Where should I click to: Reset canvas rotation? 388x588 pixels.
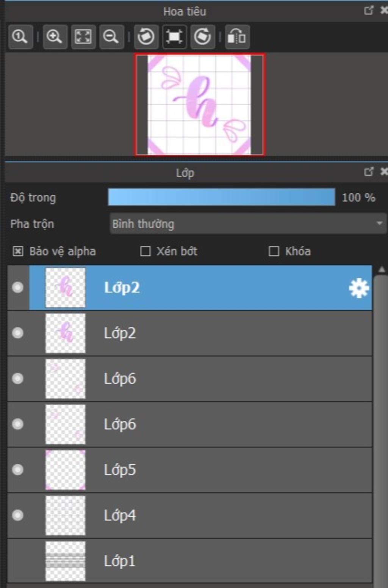(x=174, y=37)
